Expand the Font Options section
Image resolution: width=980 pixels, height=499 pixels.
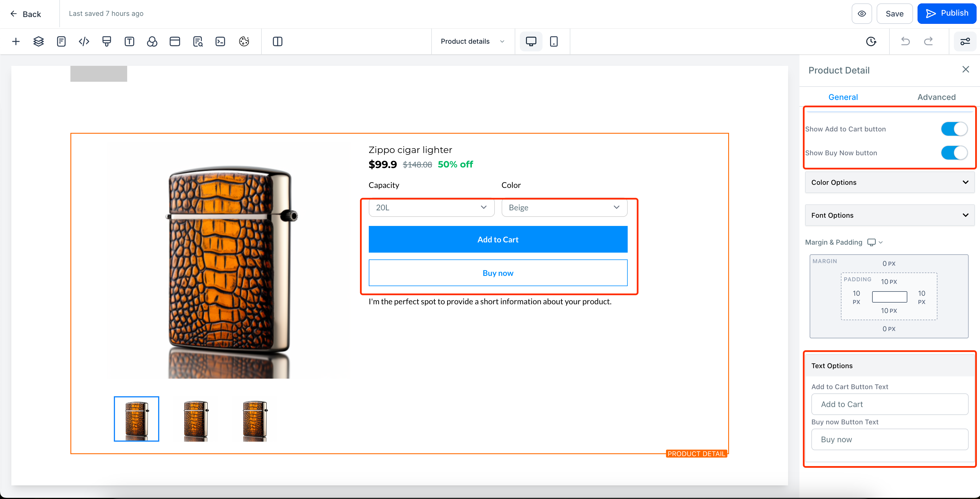(x=889, y=215)
